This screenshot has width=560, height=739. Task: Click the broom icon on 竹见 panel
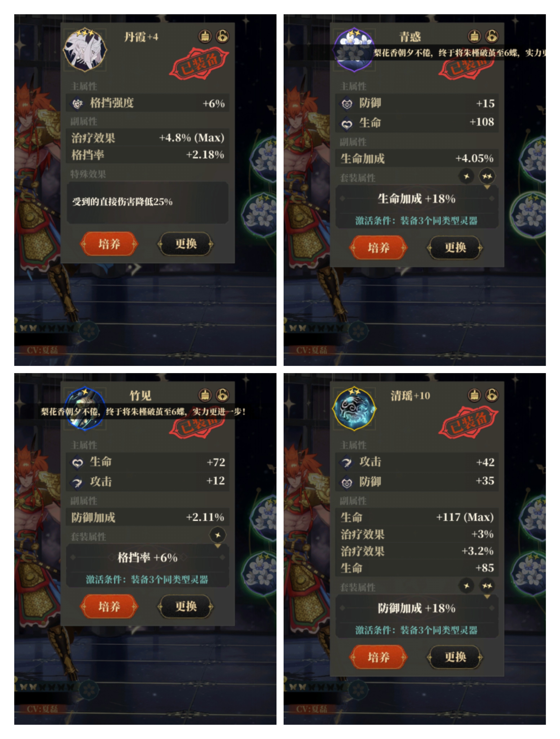point(205,395)
